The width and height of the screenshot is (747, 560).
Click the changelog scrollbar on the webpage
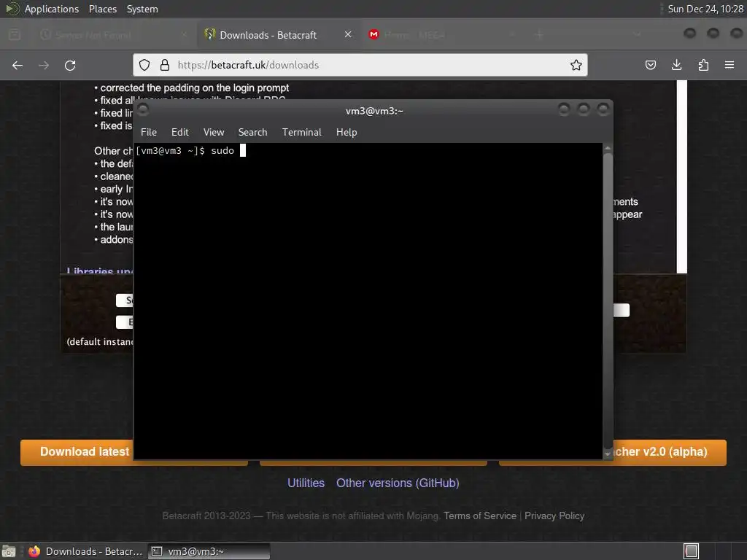(682, 176)
